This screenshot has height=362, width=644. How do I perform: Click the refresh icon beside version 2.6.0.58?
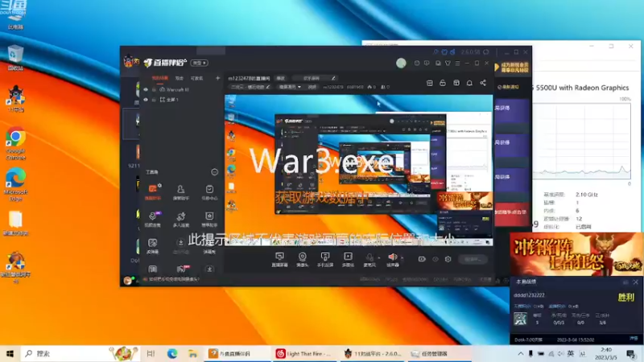point(486,52)
